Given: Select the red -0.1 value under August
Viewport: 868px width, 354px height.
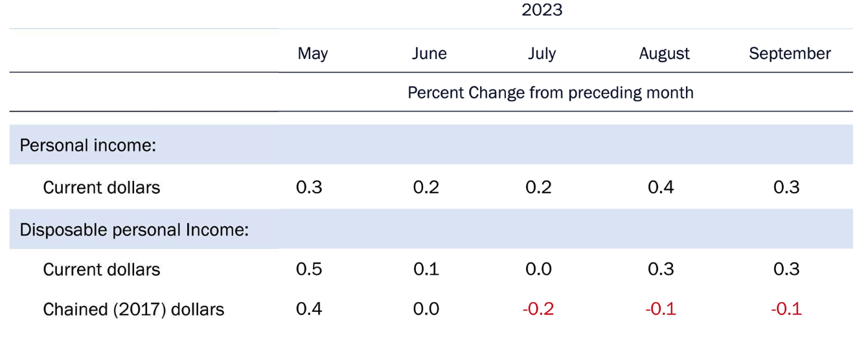Looking at the screenshot, I should [x=660, y=309].
